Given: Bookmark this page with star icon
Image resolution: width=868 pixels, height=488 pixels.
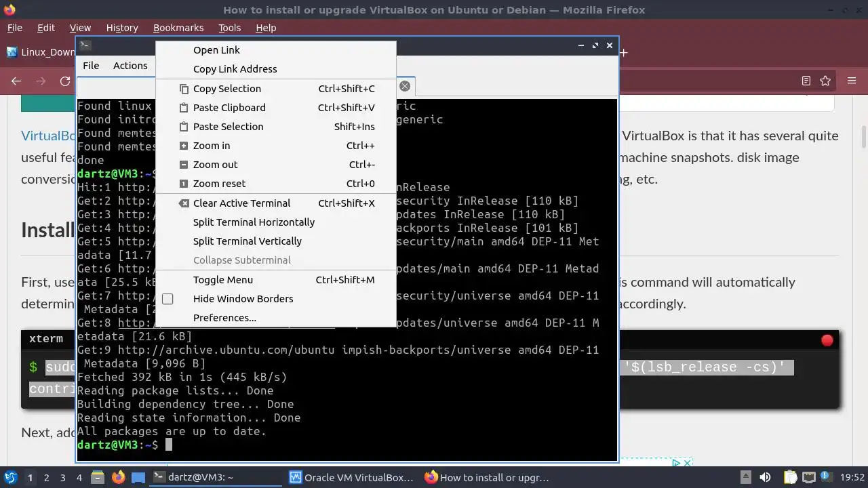Looking at the screenshot, I should pos(825,81).
